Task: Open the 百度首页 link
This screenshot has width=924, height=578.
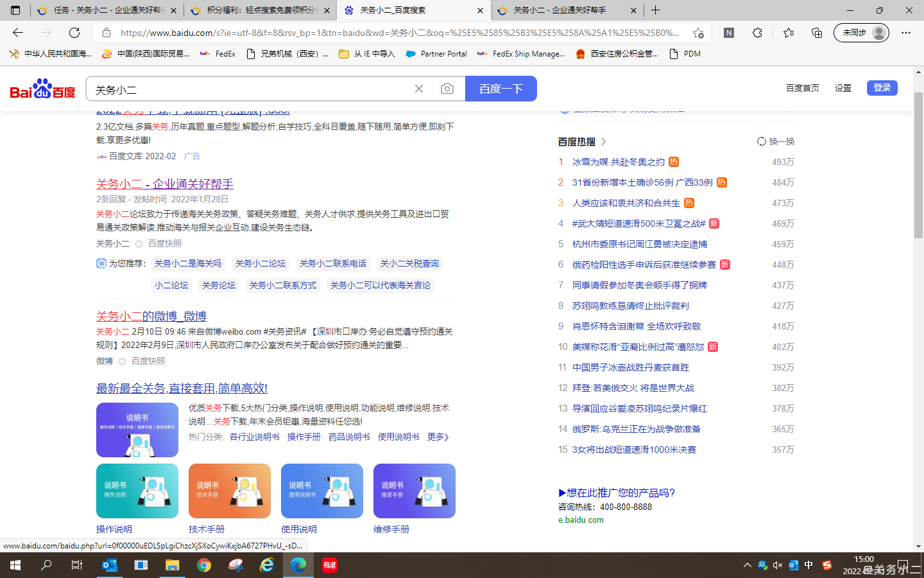Action: [803, 88]
